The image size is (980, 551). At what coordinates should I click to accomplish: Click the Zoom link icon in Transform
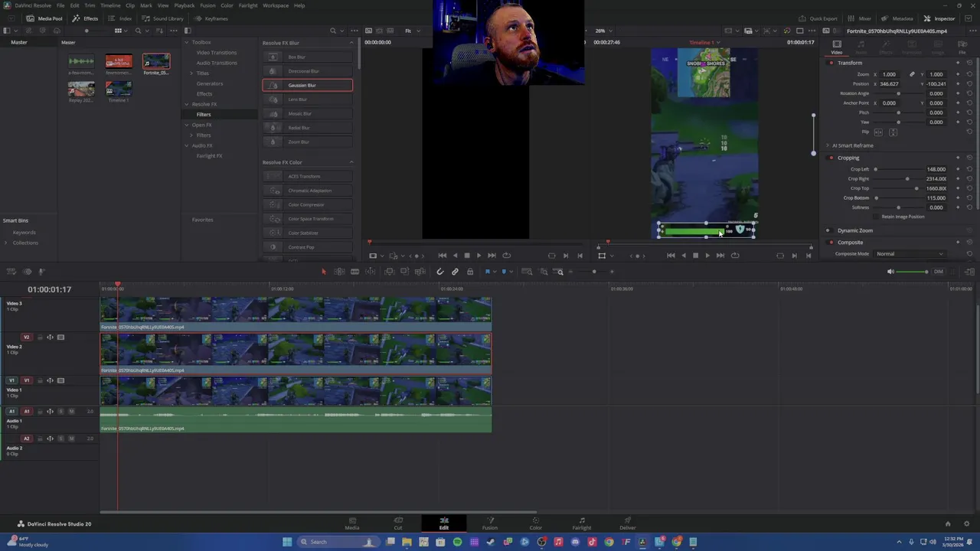coord(912,74)
